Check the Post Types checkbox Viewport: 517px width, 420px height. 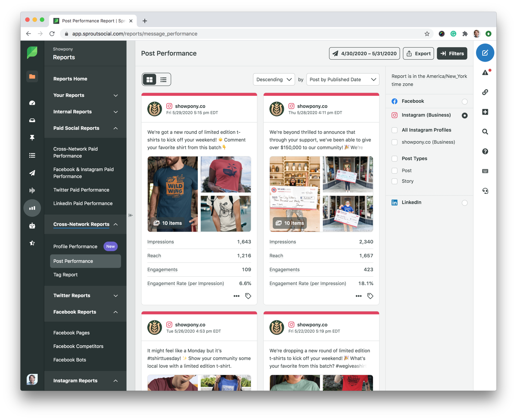click(x=395, y=158)
